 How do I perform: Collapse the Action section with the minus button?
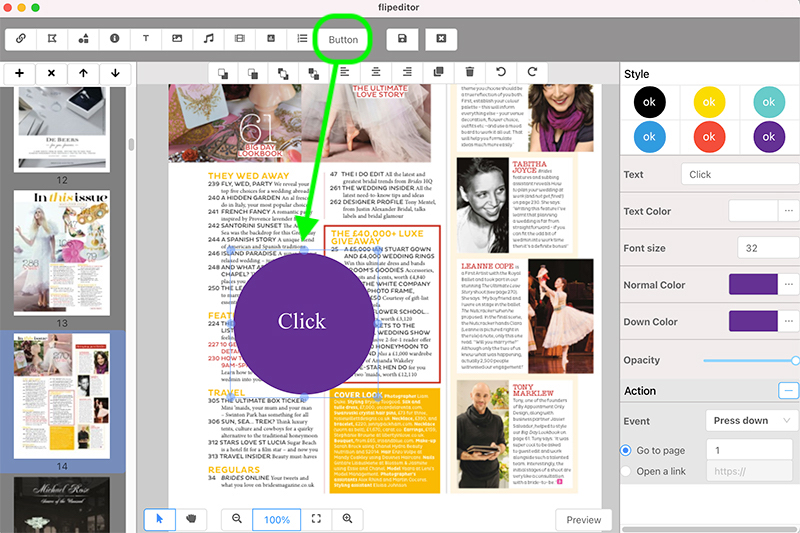[788, 391]
